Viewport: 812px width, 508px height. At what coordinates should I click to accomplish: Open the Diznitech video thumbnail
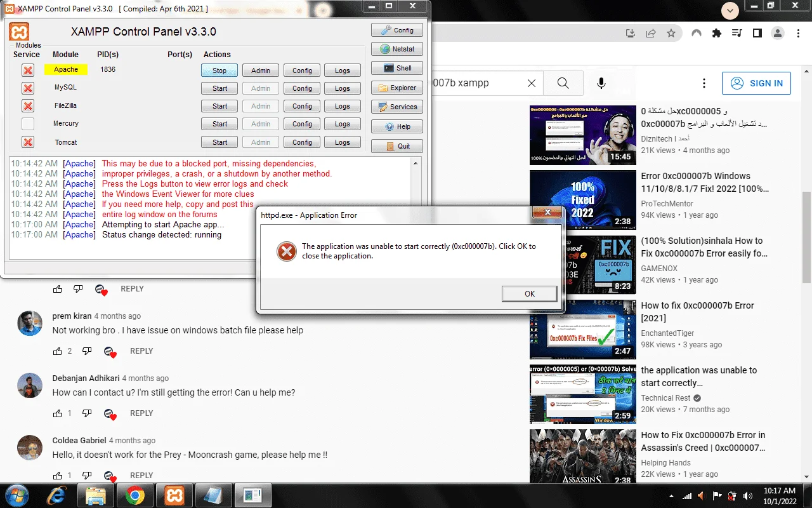pos(583,135)
